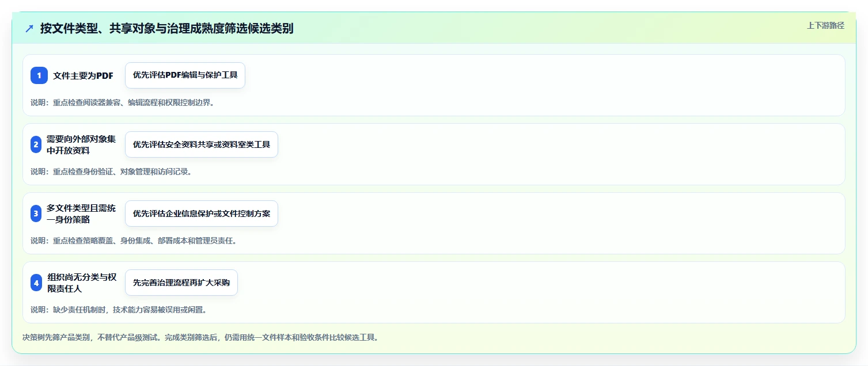Click the note about 身份验证、对象管理和访问记录
Image resolution: width=868 pixels, height=366 pixels.
pos(111,171)
